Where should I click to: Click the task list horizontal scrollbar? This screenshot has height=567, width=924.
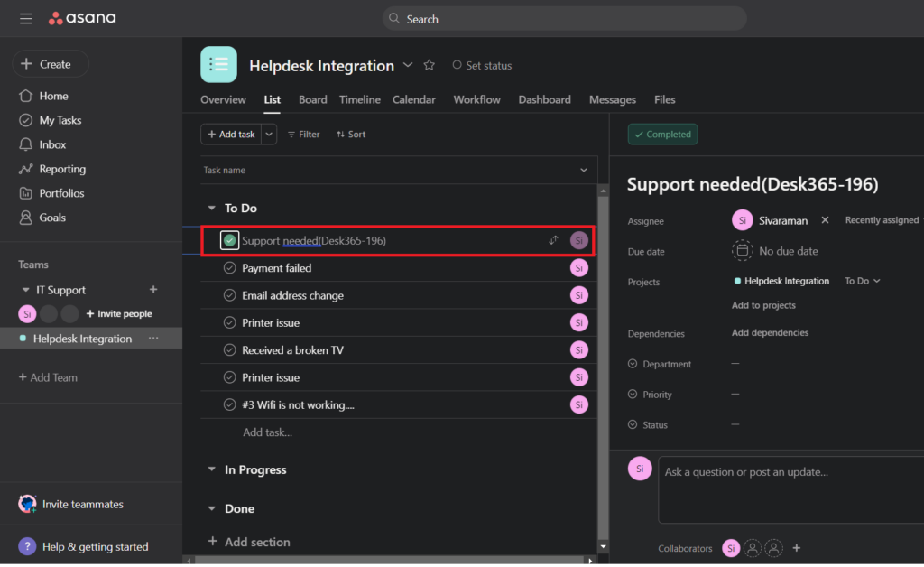[390, 562]
